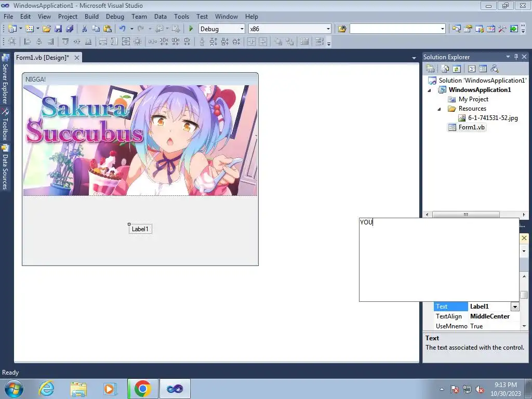Image resolution: width=532 pixels, height=399 pixels.
Task: Save Form1.vb with the Save icon
Action: pyautogui.click(x=58, y=29)
